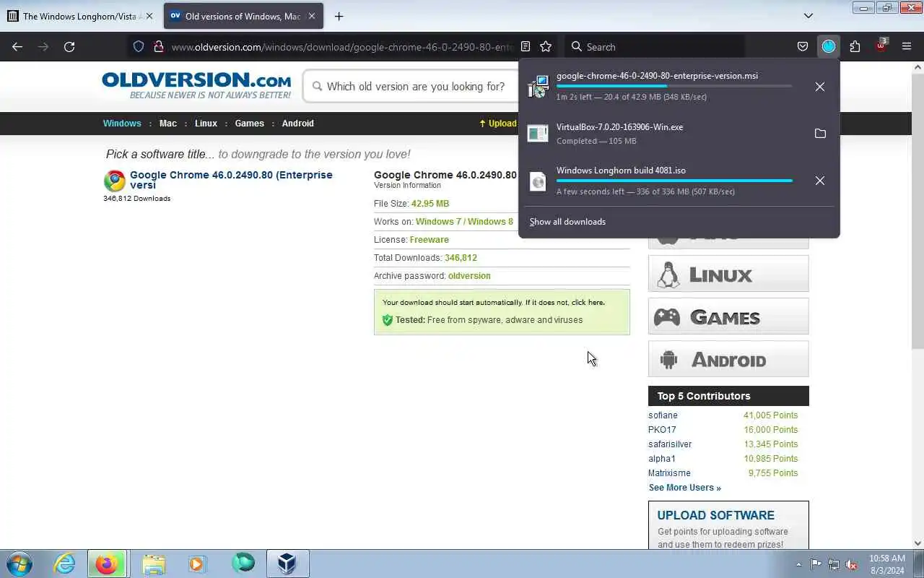924x578 pixels.
Task: Click 'click here' manual download link
Action: (588, 303)
